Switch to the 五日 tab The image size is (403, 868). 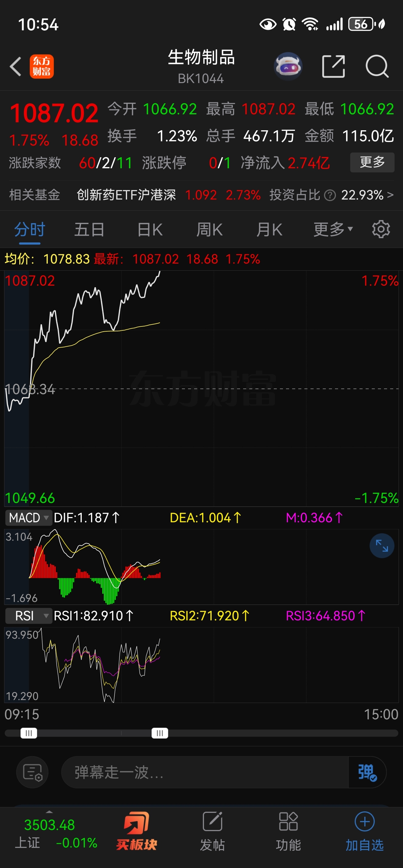point(89,230)
